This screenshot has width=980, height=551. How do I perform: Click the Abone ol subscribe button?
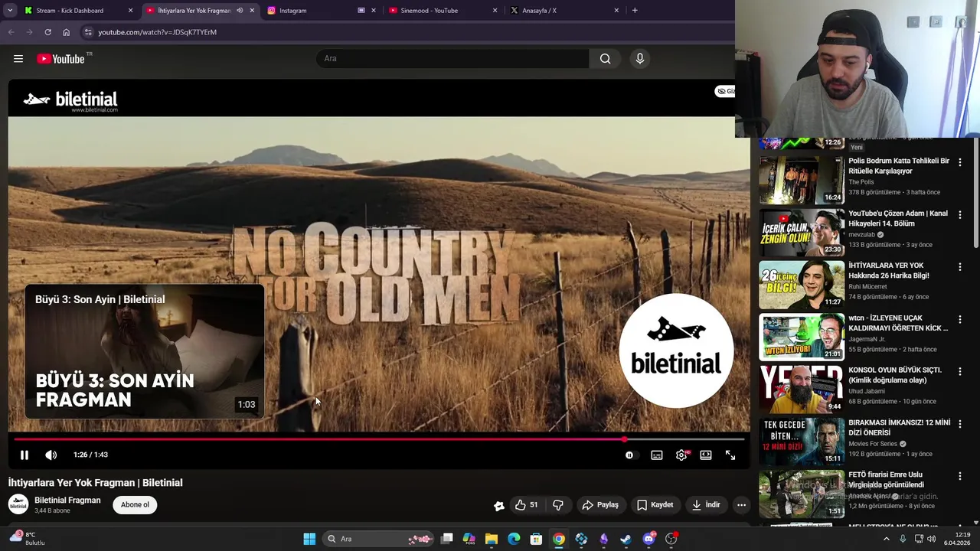tap(135, 504)
